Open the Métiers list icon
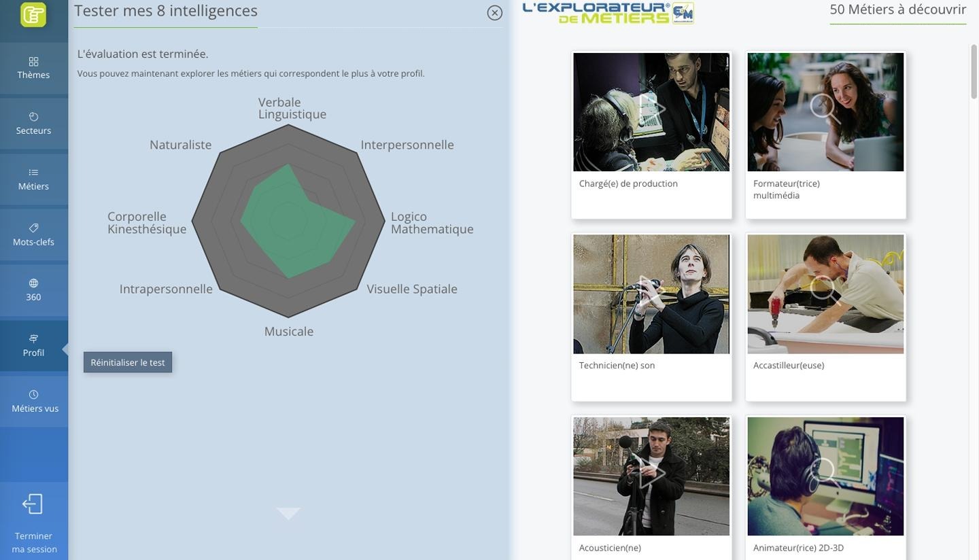The width and height of the screenshot is (979, 560). [33, 173]
